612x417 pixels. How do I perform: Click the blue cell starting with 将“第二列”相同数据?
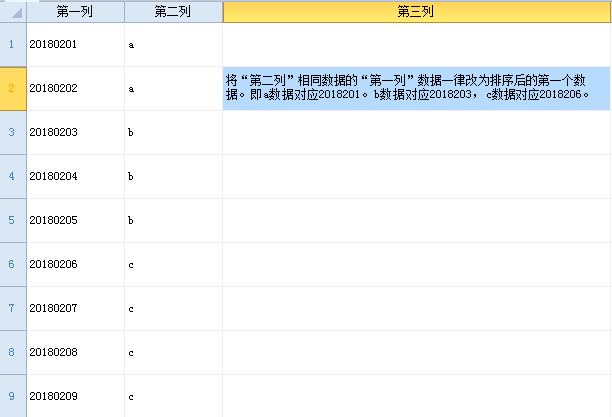point(416,89)
